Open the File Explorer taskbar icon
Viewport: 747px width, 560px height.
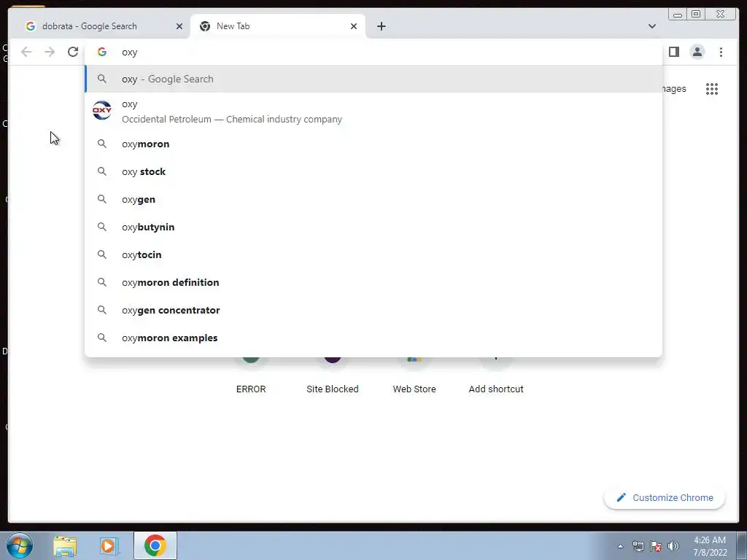click(65, 545)
